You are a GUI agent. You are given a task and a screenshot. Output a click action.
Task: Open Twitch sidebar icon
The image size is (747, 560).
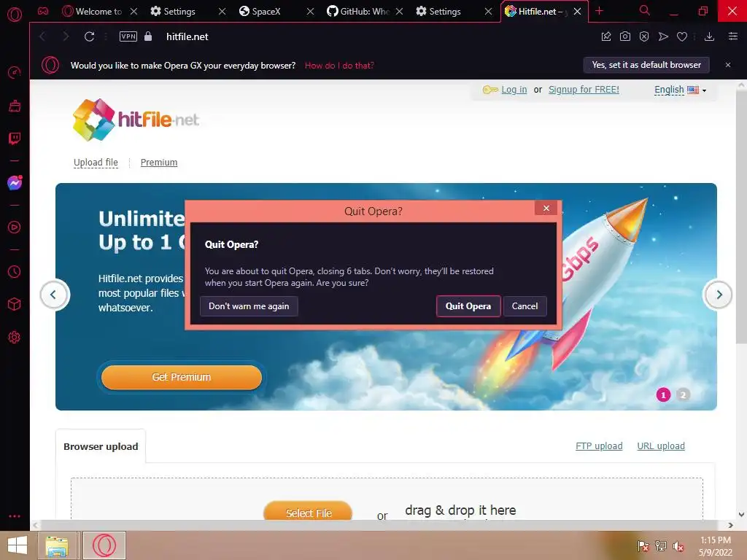coord(15,139)
